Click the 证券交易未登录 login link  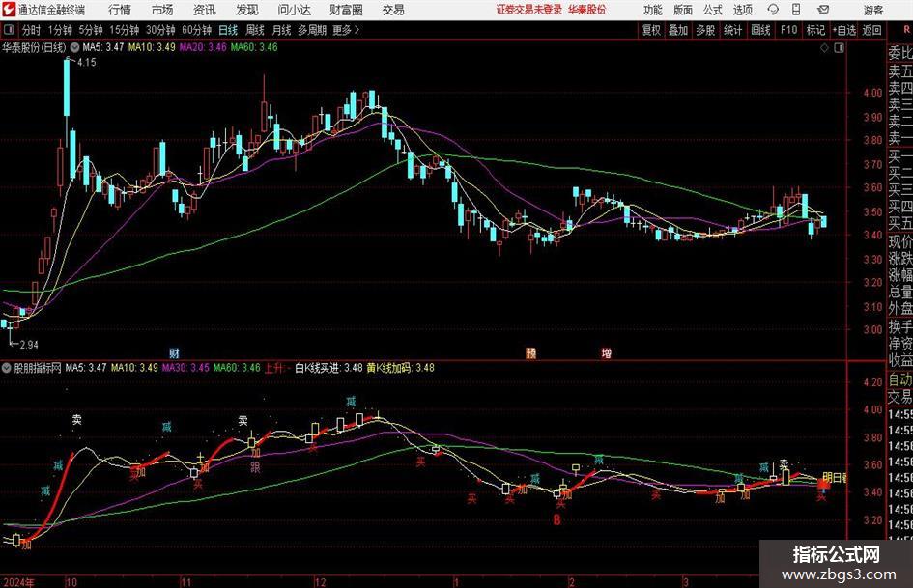tap(528, 10)
